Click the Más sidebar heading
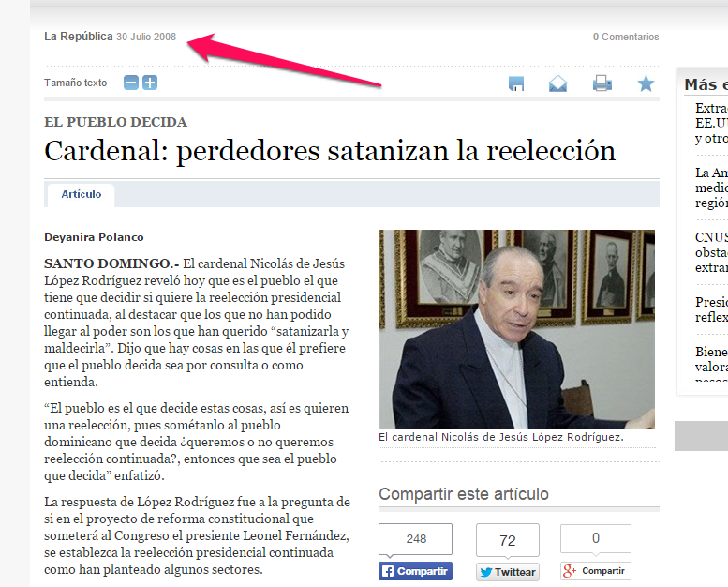Screen dimensions: 728x587 click(x=706, y=84)
